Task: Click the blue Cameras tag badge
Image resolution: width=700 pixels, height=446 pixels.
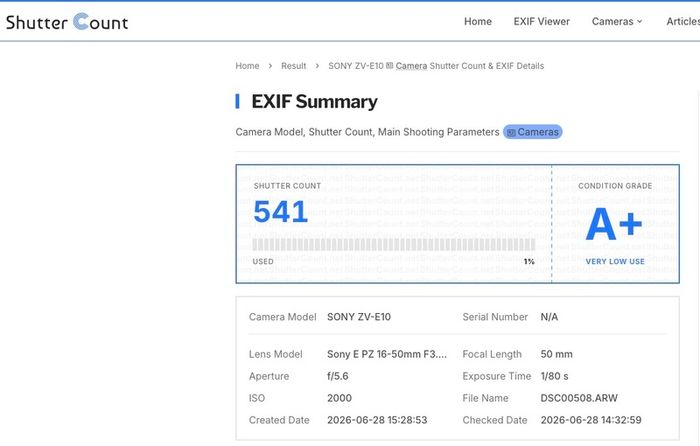Action: coord(533,132)
